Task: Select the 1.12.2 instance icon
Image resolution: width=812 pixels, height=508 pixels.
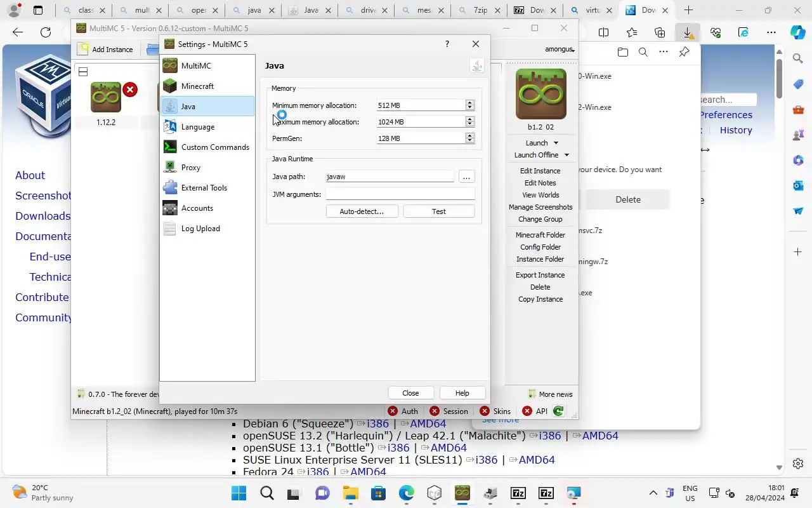Action: click(x=106, y=97)
